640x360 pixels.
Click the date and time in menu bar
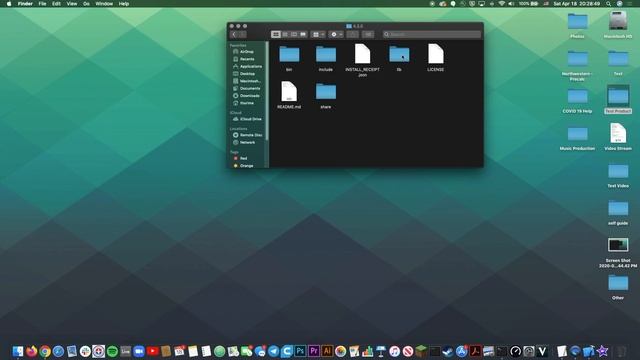(577, 4)
